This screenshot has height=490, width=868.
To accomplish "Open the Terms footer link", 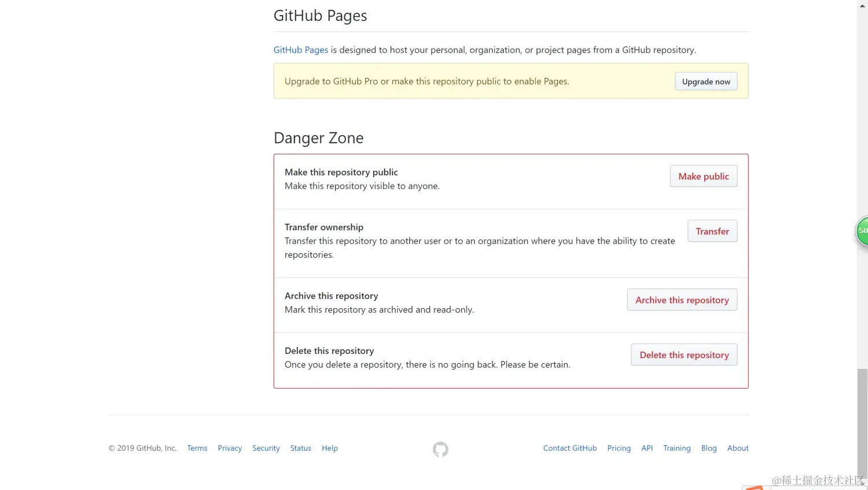I will coord(197,448).
